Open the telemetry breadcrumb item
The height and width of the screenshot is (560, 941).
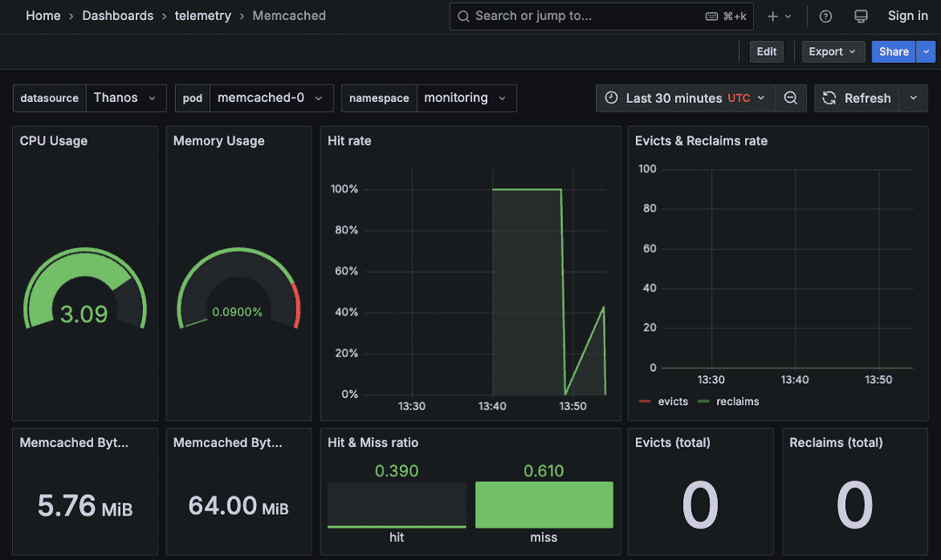coord(203,16)
